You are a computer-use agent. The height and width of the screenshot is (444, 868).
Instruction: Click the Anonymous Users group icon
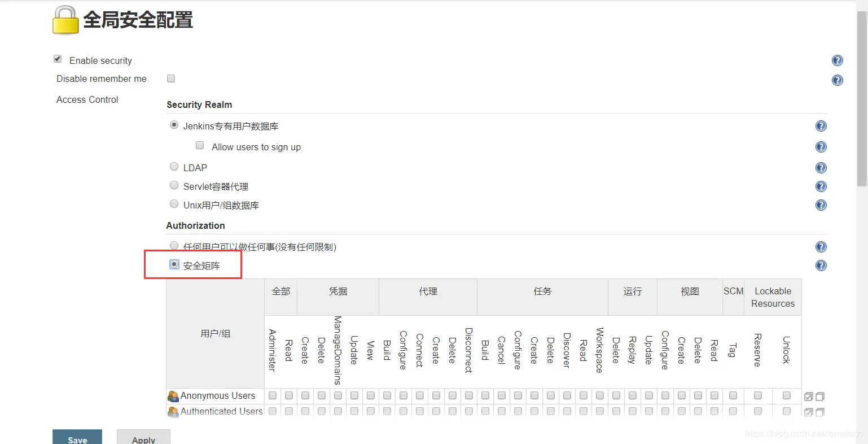(173, 397)
